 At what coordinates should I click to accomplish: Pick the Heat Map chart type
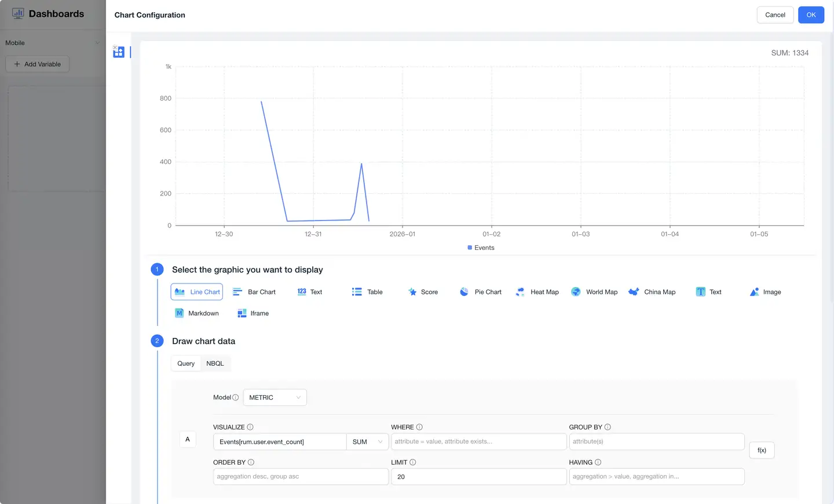pos(537,292)
